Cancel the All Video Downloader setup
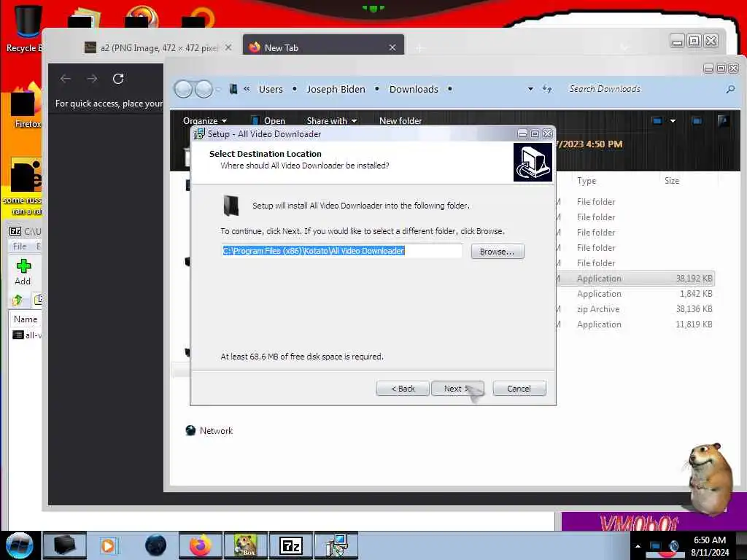 coord(519,389)
